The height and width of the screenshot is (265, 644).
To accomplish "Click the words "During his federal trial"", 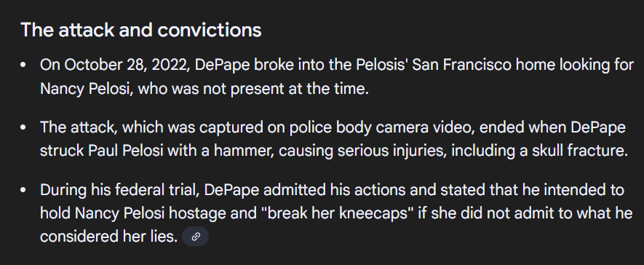I will (119, 190).
